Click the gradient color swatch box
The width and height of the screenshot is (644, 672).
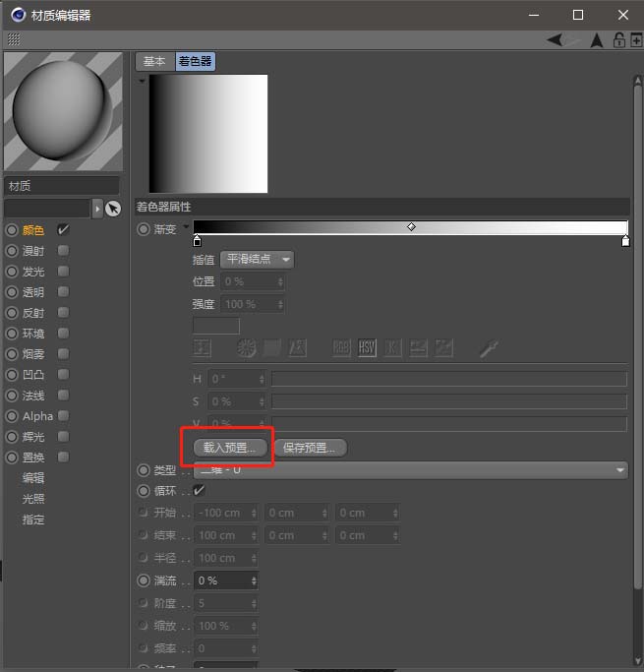pos(215,326)
